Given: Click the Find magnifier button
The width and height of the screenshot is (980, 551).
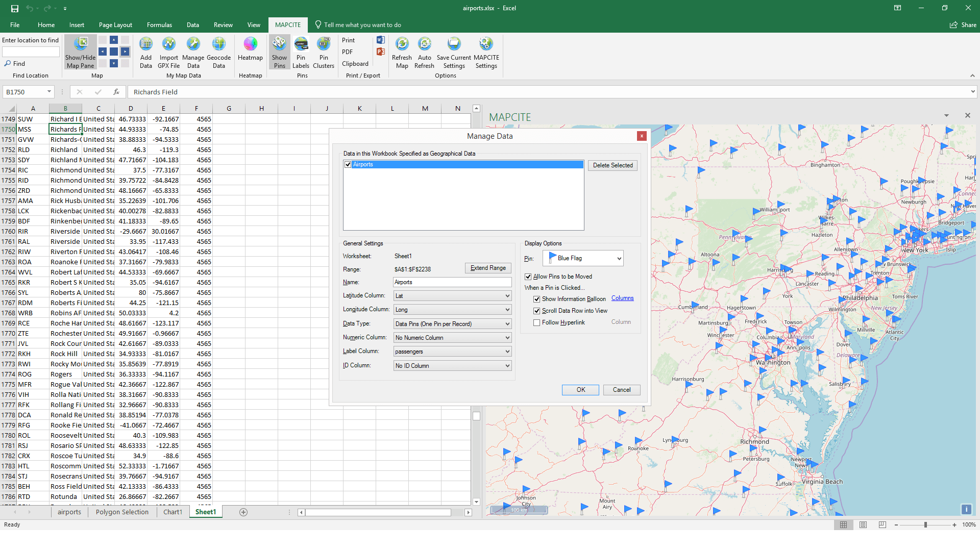Looking at the screenshot, I should tap(15, 64).
